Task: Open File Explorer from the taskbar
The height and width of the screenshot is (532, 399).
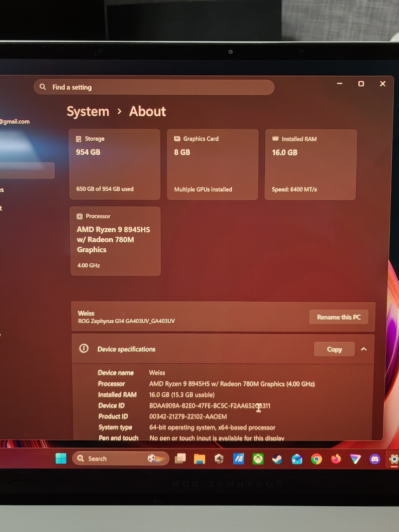Action: [x=199, y=459]
